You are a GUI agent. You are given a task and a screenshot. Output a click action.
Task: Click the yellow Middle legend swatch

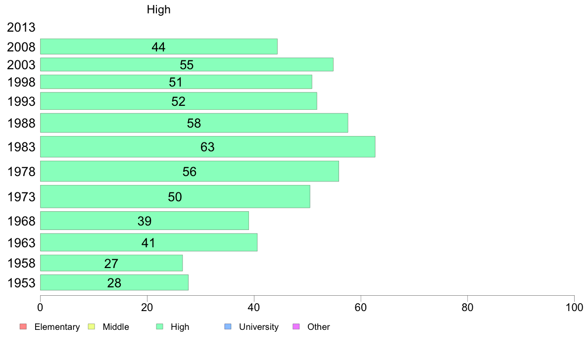pyautogui.click(x=91, y=326)
